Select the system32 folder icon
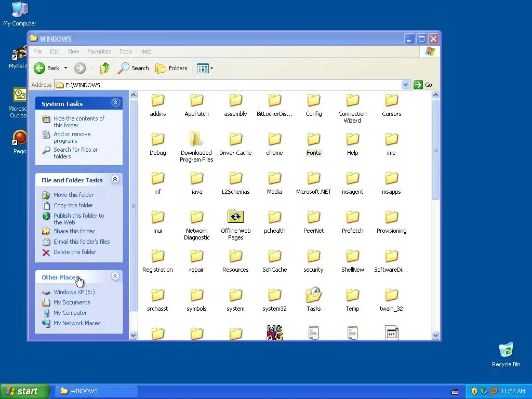 point(274,296)
